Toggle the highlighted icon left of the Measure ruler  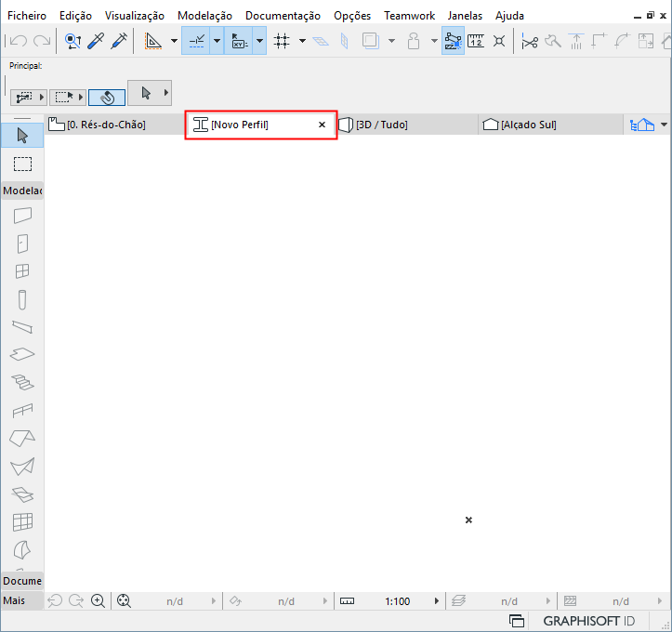coord(453,41)
